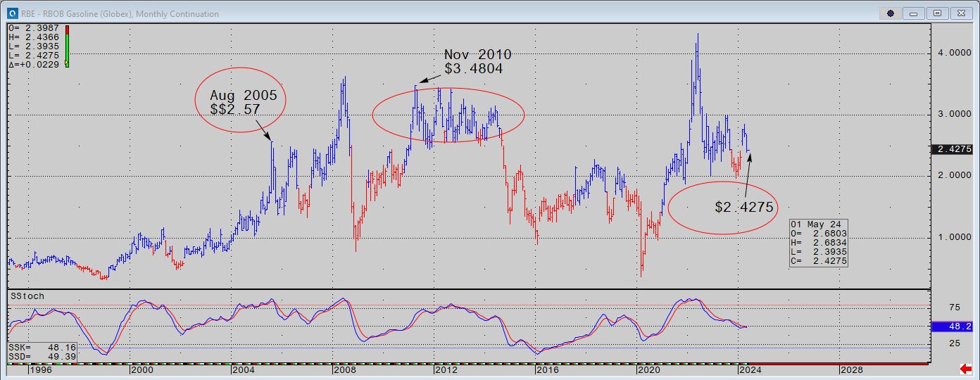Maximize the RBOB Gasoline chart window
Screen dimensions: 980x380
coord(938,13)
